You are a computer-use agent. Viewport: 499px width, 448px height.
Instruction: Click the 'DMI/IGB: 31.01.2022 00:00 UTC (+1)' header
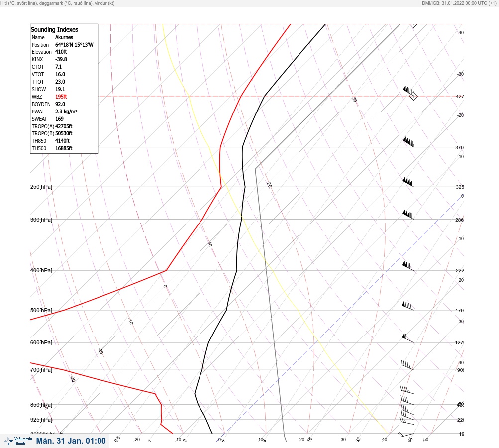[x=459, y=3]
